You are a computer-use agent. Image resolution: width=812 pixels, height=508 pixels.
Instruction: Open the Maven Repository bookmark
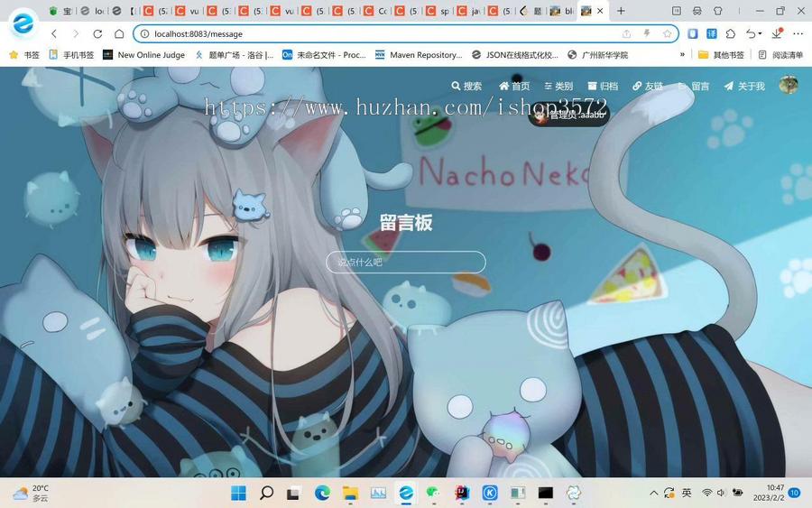(x=419, y=54)
